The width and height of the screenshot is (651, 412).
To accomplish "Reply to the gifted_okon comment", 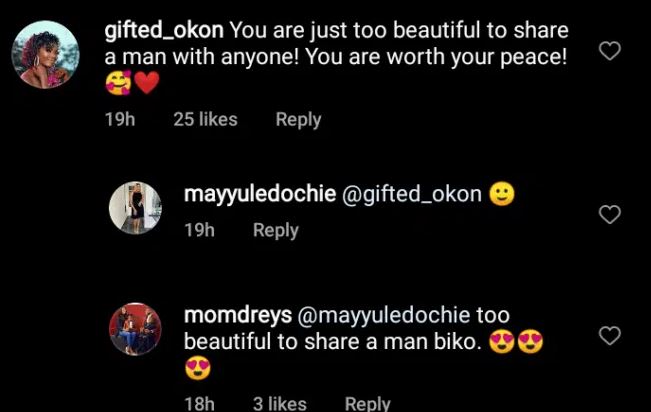I will click(x=298, y=120).
